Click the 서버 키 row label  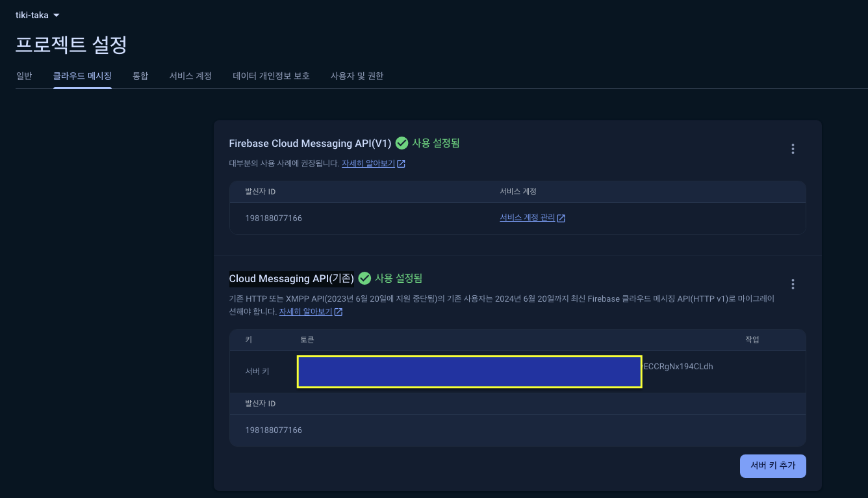click(257, 372)
